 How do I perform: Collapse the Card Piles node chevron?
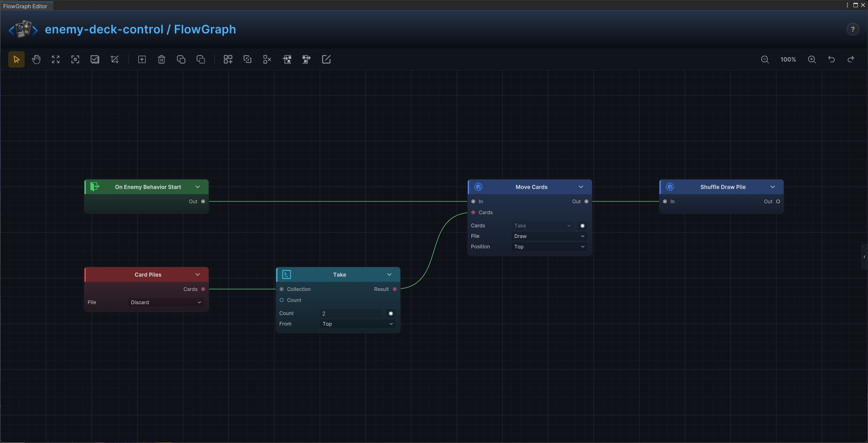[198, 274]
